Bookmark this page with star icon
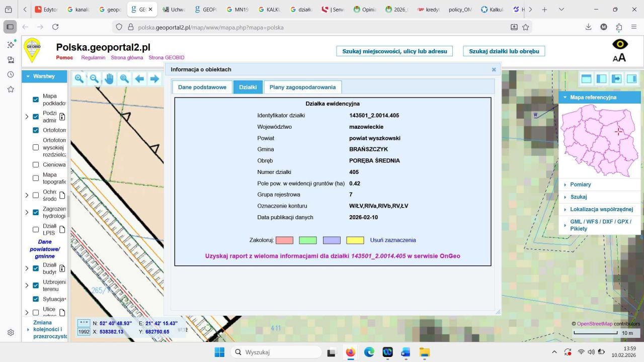The width and height of the screenshot is (644, 362). 526,27
